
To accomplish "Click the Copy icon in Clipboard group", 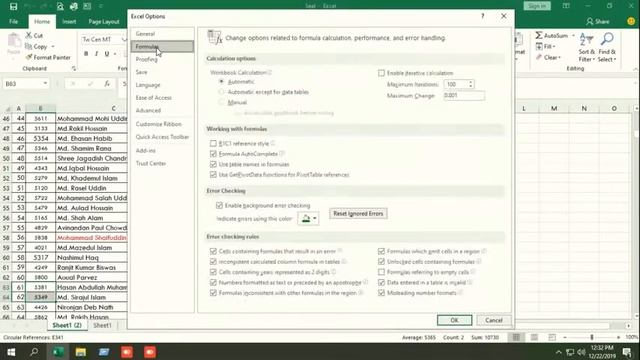I will click(x=29, y=47).
